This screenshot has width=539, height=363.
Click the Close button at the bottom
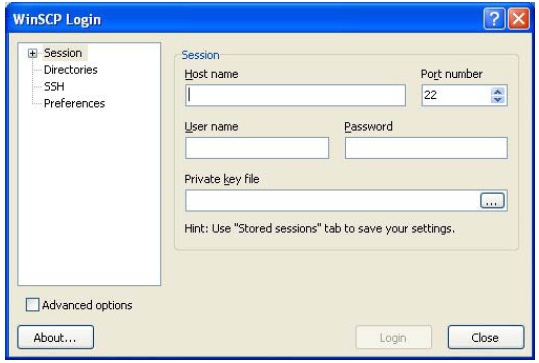486,338
